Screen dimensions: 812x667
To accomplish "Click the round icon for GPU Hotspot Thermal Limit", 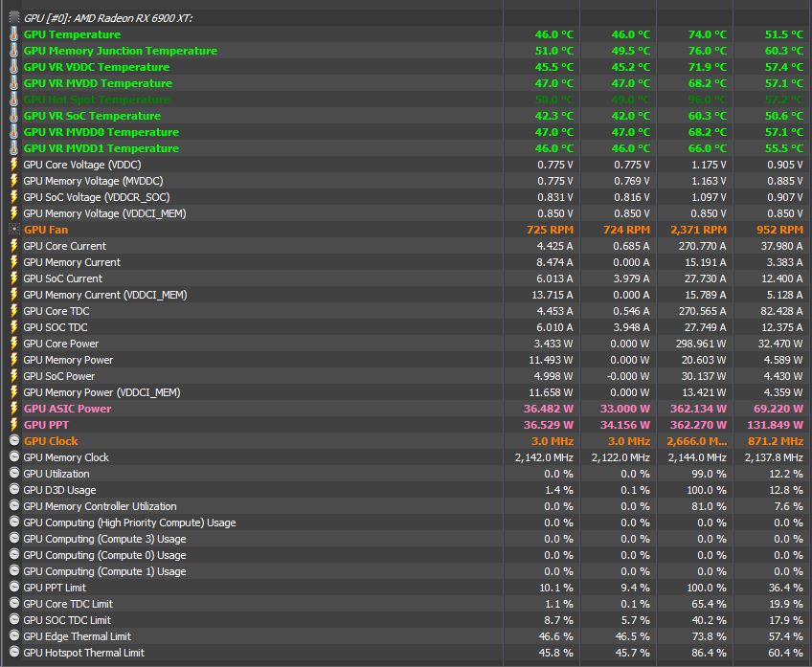I will [14, 653].
